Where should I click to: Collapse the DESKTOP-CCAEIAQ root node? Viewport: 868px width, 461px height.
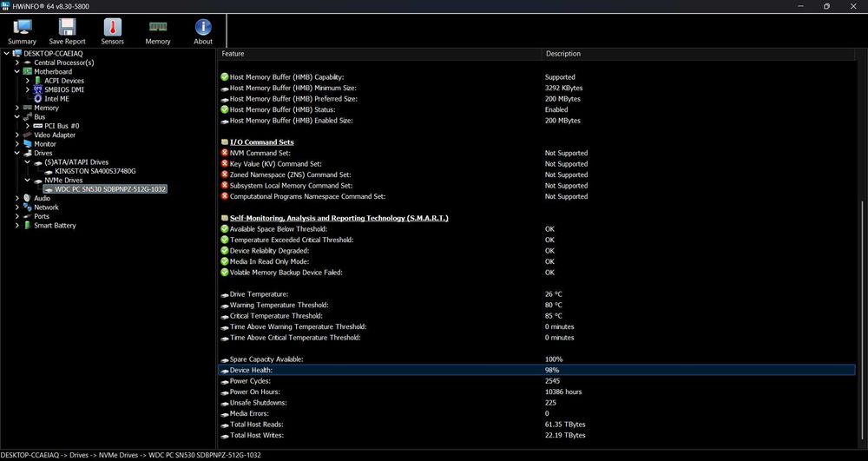[x=7, y=53]
